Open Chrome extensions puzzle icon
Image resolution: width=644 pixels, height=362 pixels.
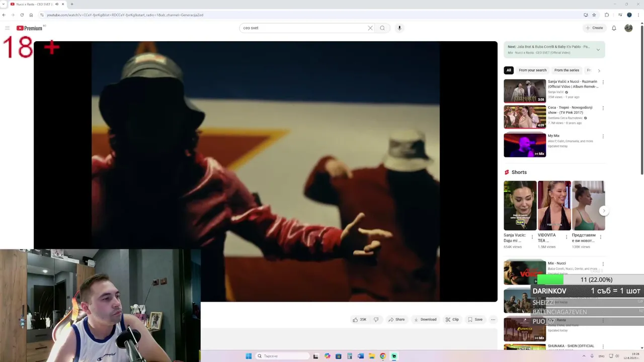(x=607, y=15)
